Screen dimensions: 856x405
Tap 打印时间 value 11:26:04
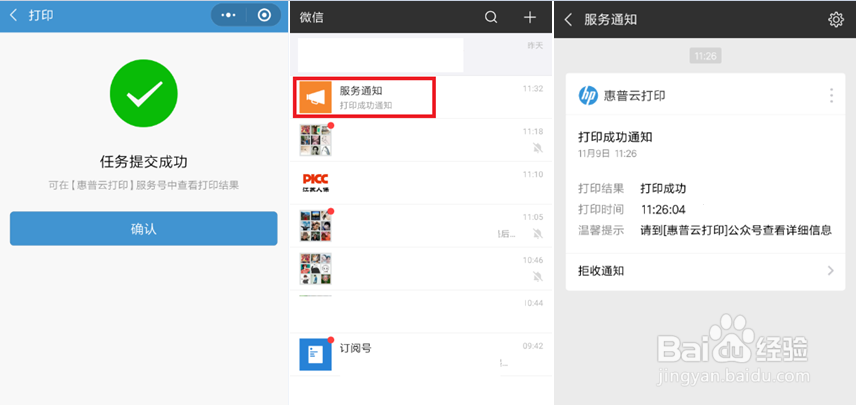pos(663,210)
